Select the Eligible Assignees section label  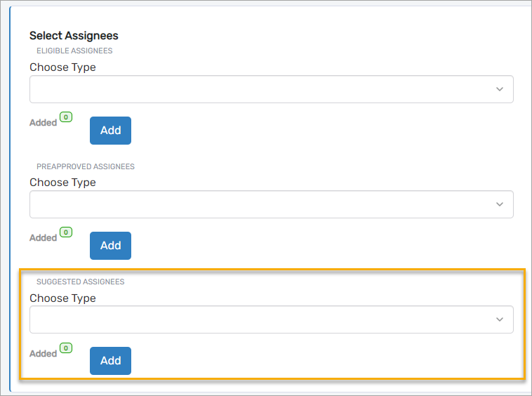coord(74,51)
